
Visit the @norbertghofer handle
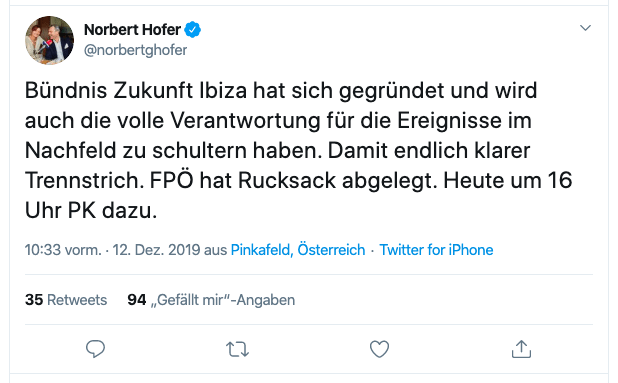point(135,50)
